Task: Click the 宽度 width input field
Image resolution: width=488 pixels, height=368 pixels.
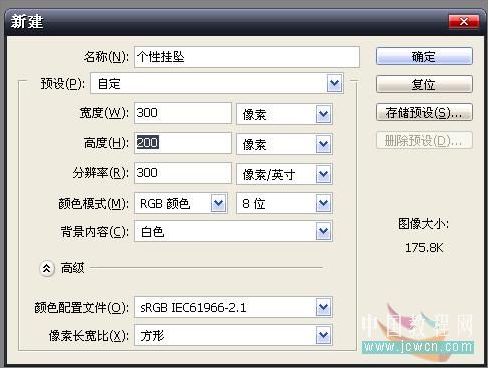Action: point(183,113)
